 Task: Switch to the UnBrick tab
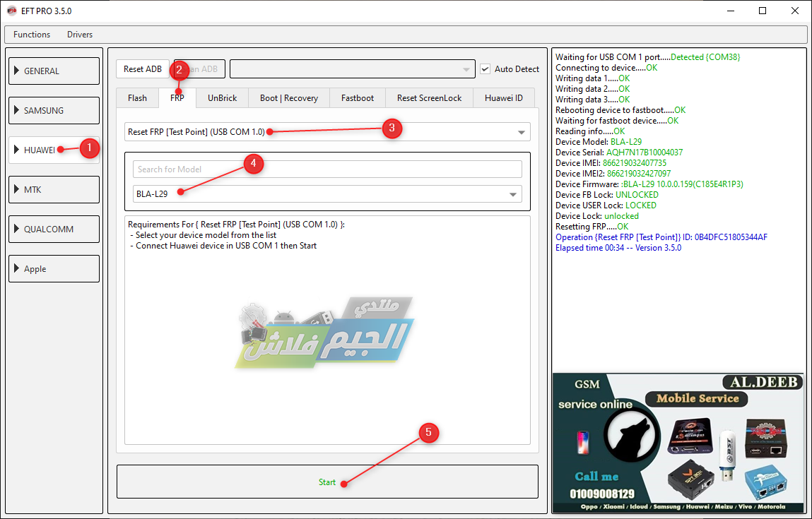(x=222, y=97)
